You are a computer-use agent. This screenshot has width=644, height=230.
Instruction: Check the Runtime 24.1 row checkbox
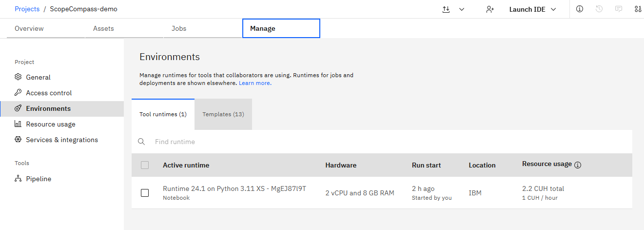(x=145, y=193)
